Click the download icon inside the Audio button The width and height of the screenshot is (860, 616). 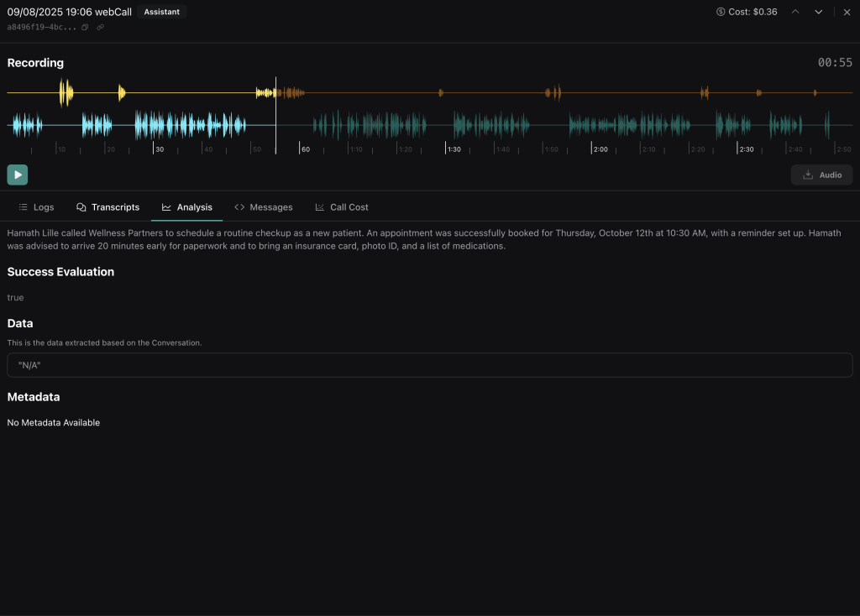pos(807,175)
